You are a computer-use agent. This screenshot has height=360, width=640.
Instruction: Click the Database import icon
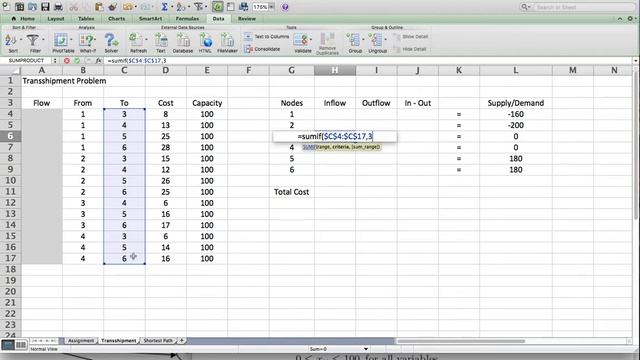183,40
